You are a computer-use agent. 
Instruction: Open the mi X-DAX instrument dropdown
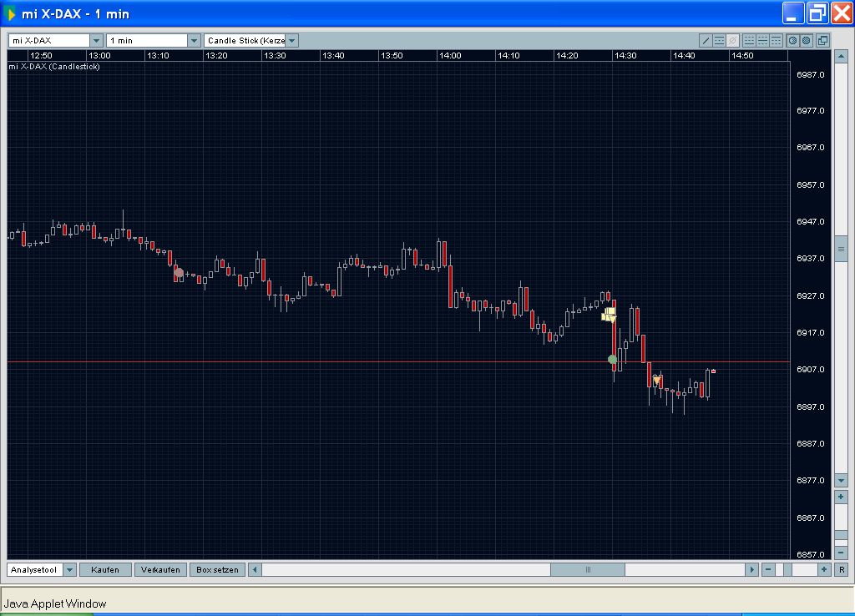(x=97, y=40)
